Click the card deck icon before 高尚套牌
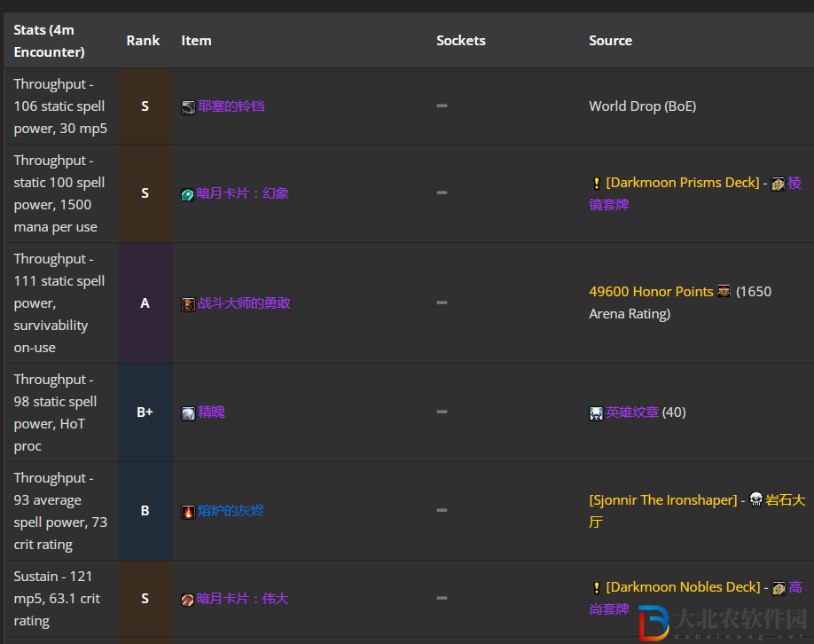Screen dimensions: 814x644 point(779,588)
